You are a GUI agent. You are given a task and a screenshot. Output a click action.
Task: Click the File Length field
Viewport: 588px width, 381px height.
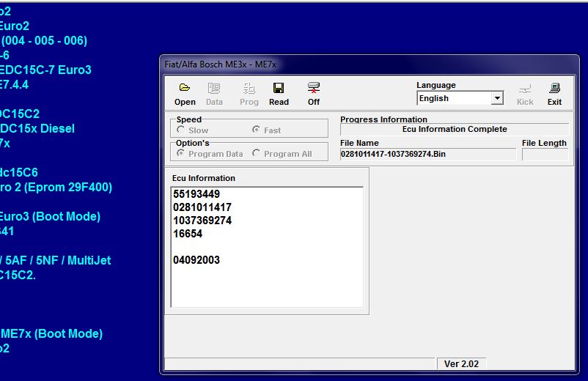tap(545, 155)
